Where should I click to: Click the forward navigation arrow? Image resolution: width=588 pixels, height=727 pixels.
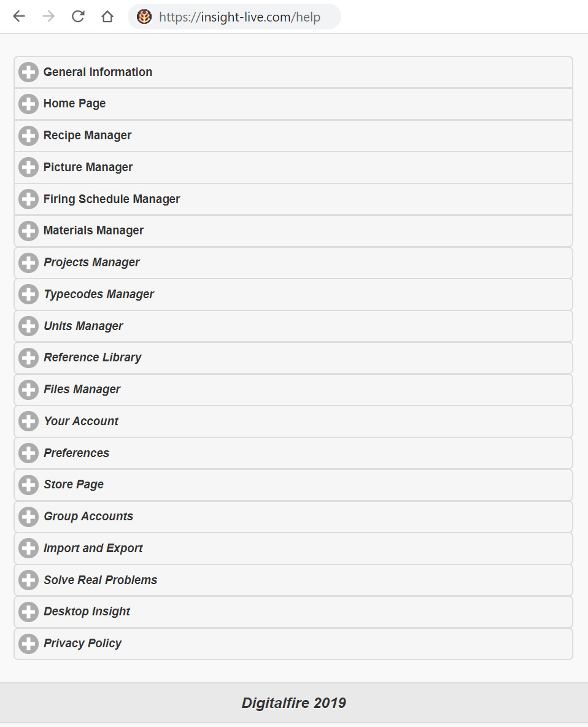pyautogui.click(x=48, y=17)
